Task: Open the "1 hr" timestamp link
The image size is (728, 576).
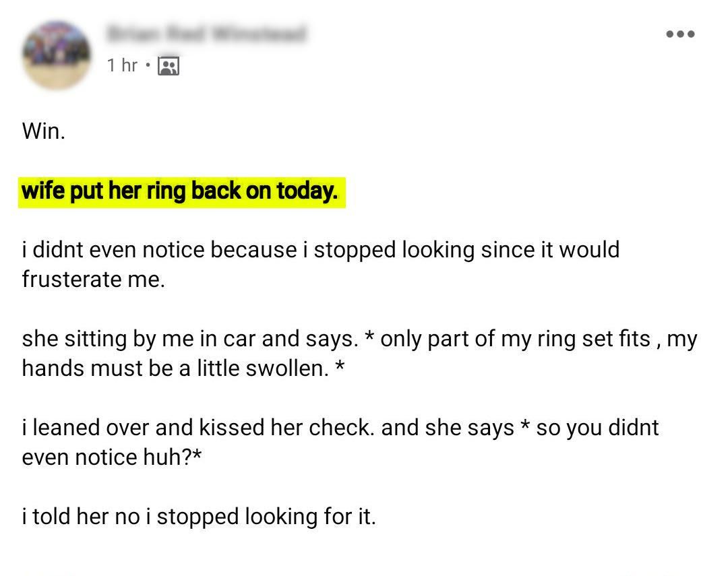Action: pos(122,65)
